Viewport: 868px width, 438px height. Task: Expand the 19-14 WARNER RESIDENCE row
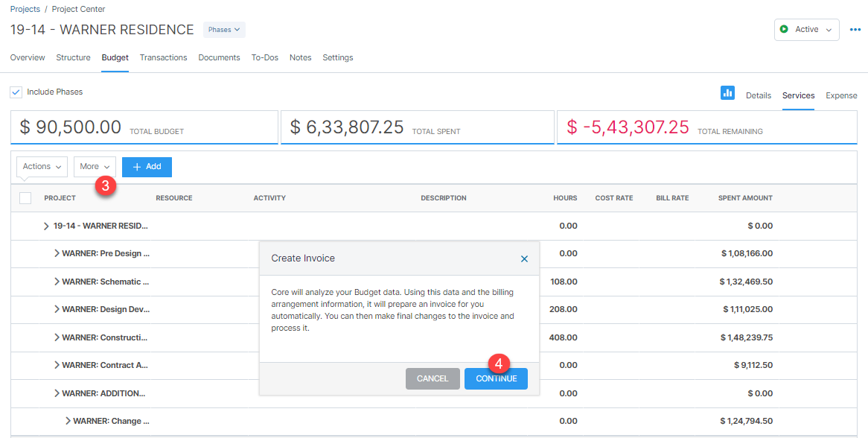[45, 225]
